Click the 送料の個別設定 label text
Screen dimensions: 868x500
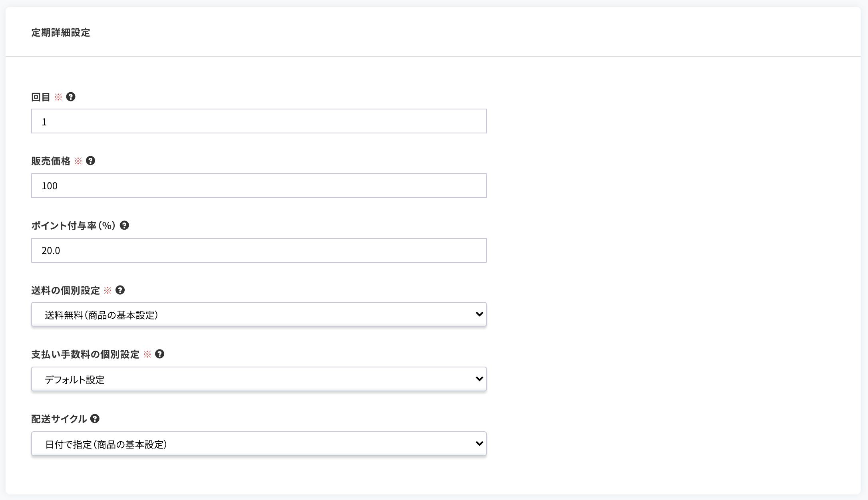(66, 290)
